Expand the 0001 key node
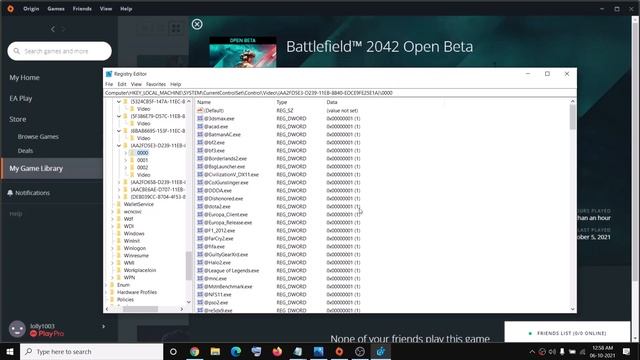 [126, 160]
